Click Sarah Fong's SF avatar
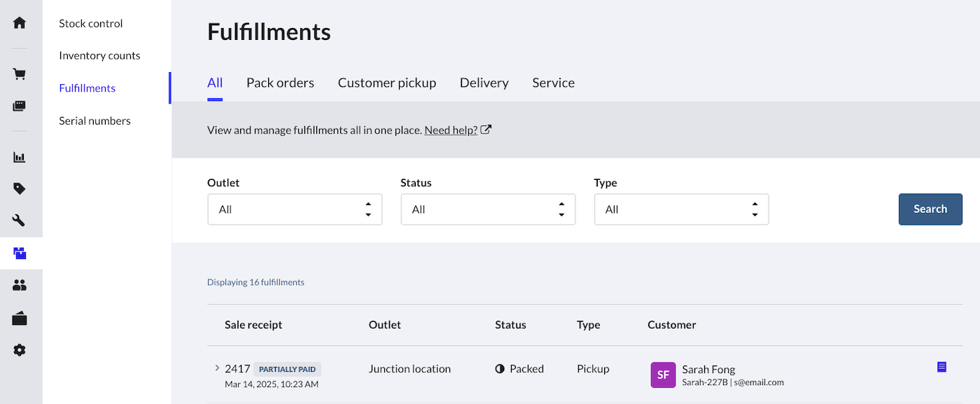Viewport: 980px width, 404px height. (x=663, y=375)
